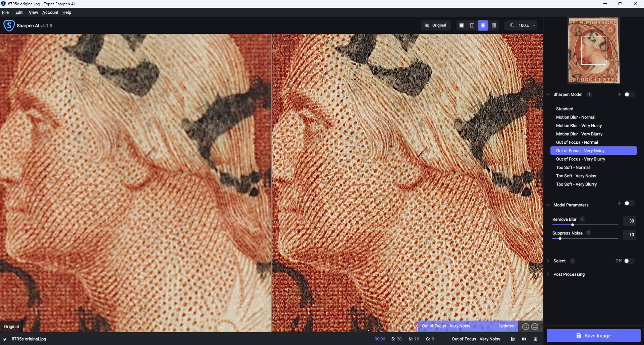Click the zoom magnifier icon
The width and height of the screenshot is (644, 345).
coord(512,25)
